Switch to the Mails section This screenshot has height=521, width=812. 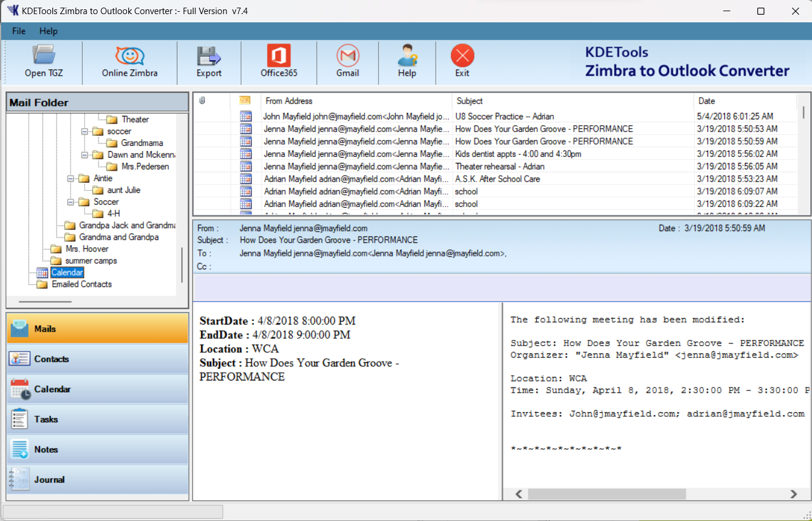(98, 329)
